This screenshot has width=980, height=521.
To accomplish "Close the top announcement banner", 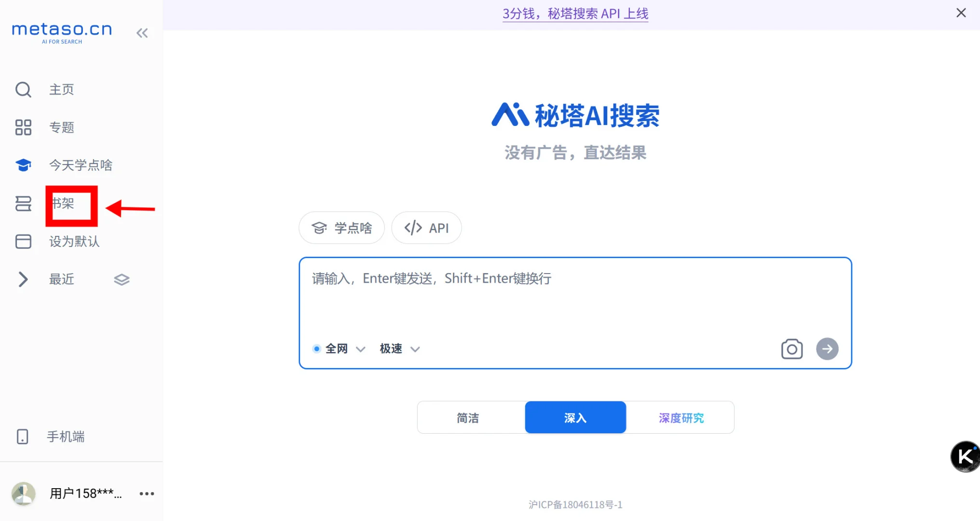I will click(x=961, y=13).
